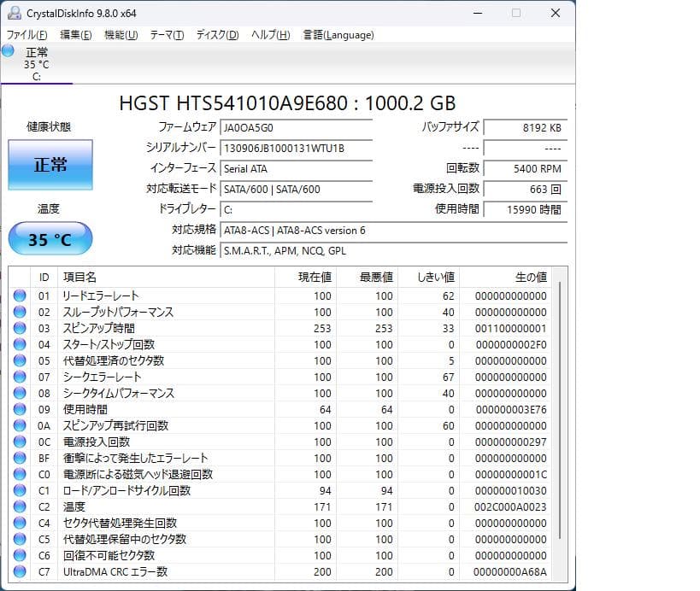
Task: Click the CrystalDiskInfo app icon in the title bar
Action: coord(15,13)
